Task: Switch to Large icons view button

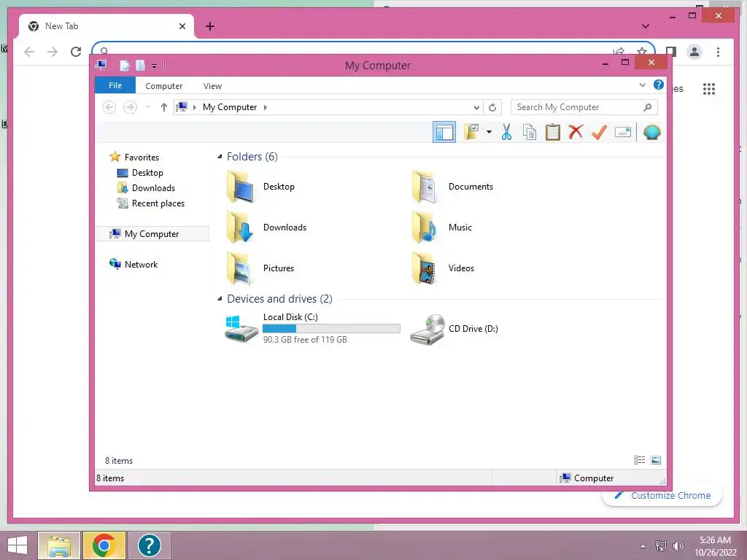Action: [x=656, y=459]
